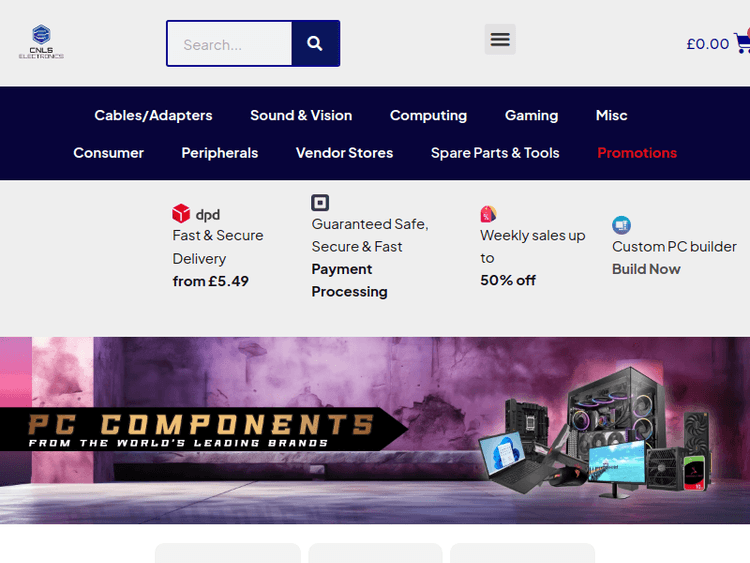Screen dimensions: 750x563
Task: Focus the Search input field
Action: 230,44
